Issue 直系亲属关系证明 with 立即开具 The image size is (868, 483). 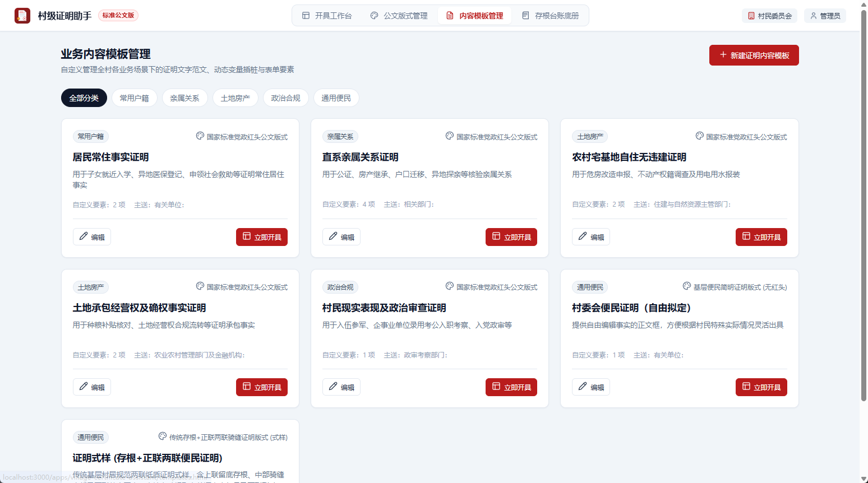click(511, 237)
